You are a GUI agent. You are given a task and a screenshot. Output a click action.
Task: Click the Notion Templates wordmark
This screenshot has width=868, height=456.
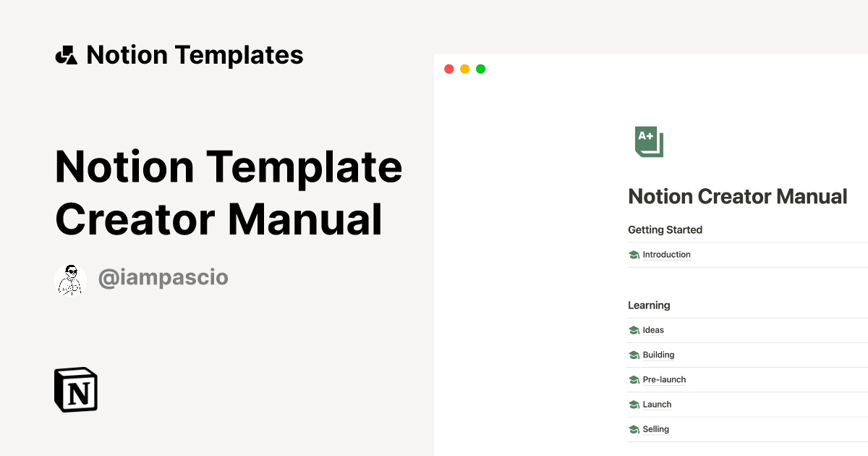coord(195,54)
